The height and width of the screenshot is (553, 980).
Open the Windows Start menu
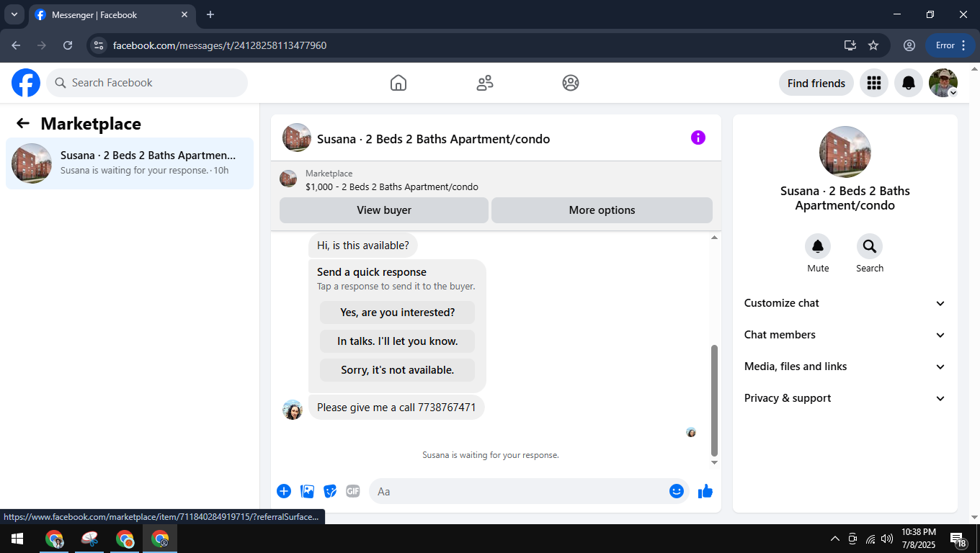pyautogui.click(x=17, y=539)
